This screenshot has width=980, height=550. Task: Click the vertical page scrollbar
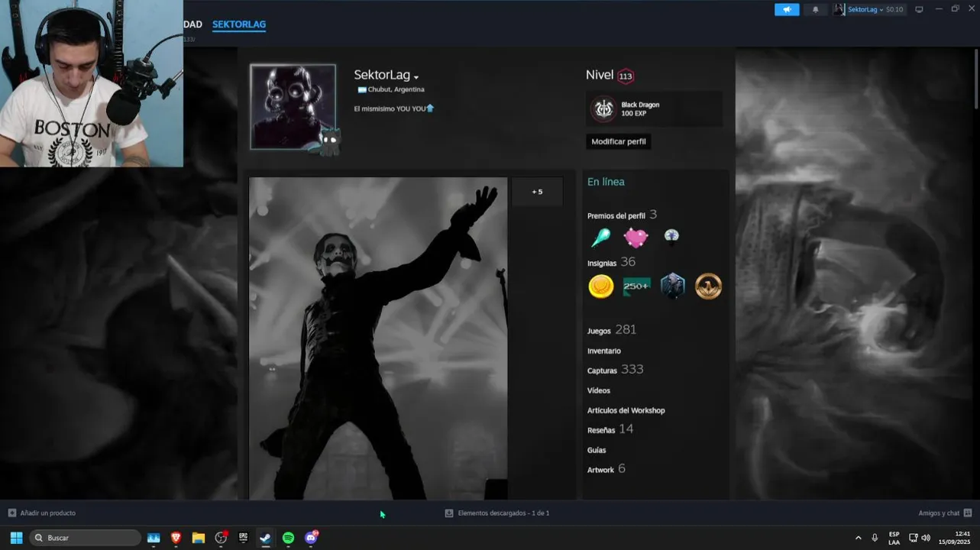(x=976, y=79)
